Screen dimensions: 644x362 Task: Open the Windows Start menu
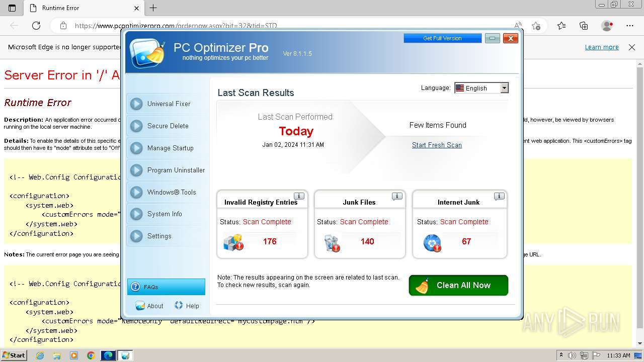pyautogui.click(x=14, y=355)
